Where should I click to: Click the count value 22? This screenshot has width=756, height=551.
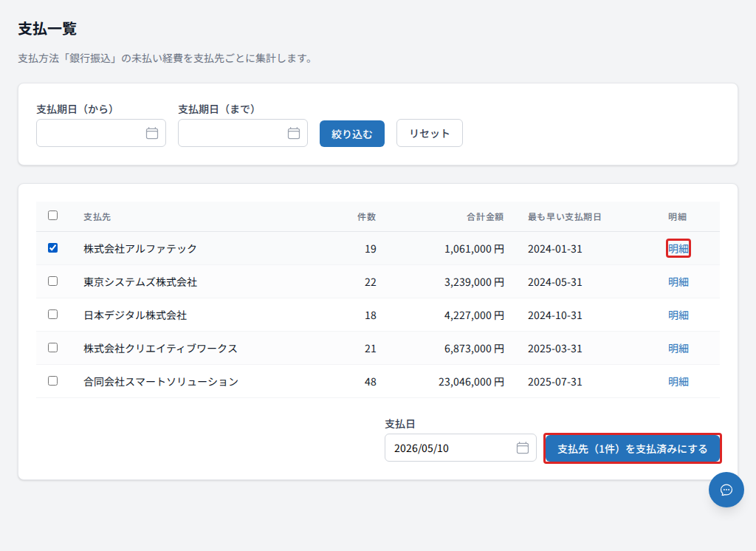coord(371,282)
